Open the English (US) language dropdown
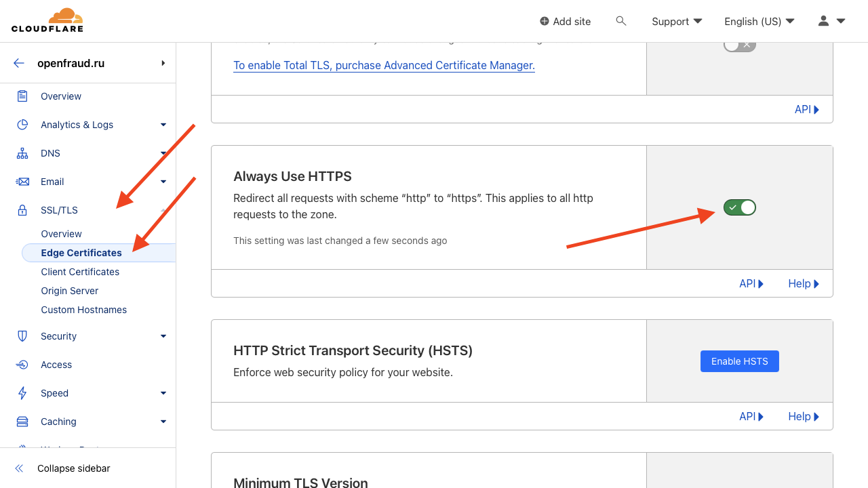 coord(759,21)
